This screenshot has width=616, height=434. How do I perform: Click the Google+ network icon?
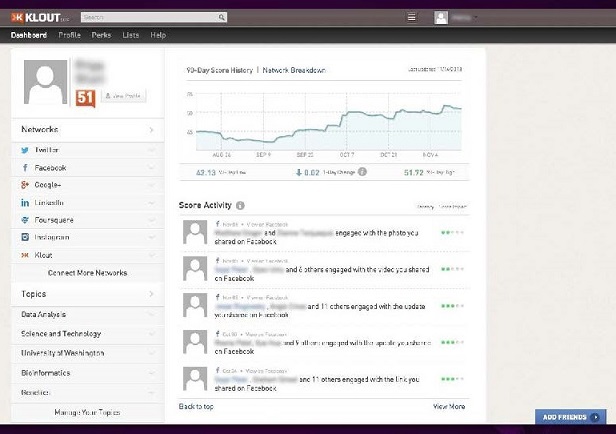[25, 185]
